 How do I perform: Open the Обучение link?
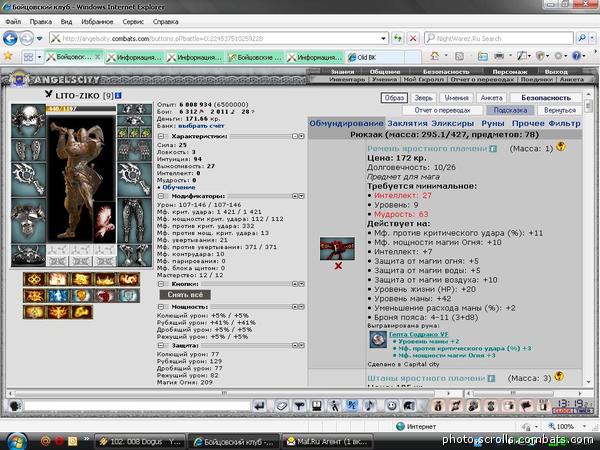(x=179, y=187)
